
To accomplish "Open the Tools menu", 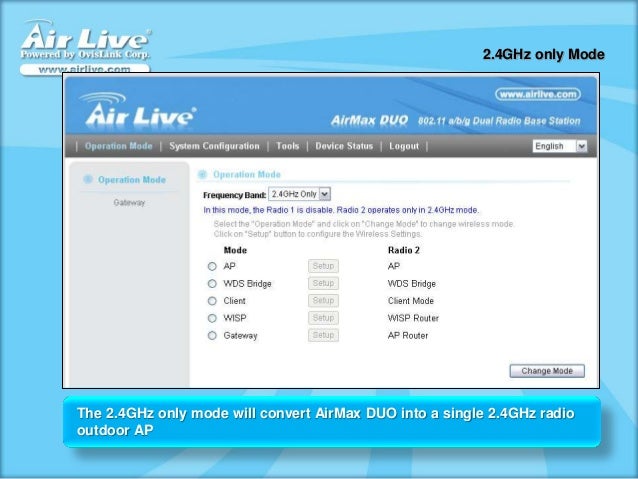I will pos(287,146).
